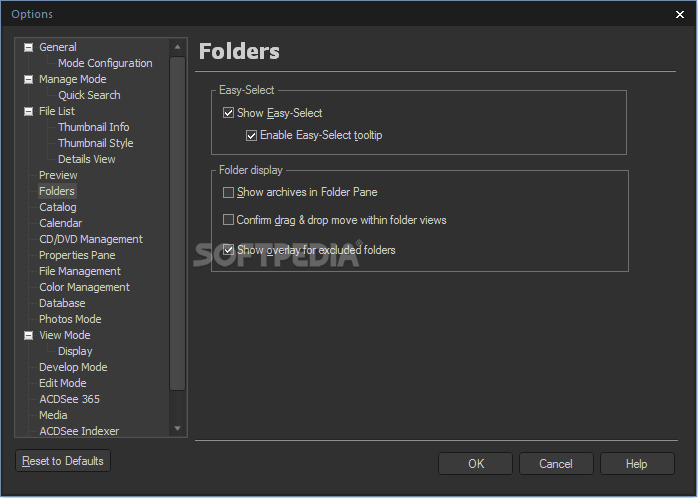Open Catalog settings page
The height and width of the screenshot is (498, 698).
pyautogui.click(x=57, y=207)
